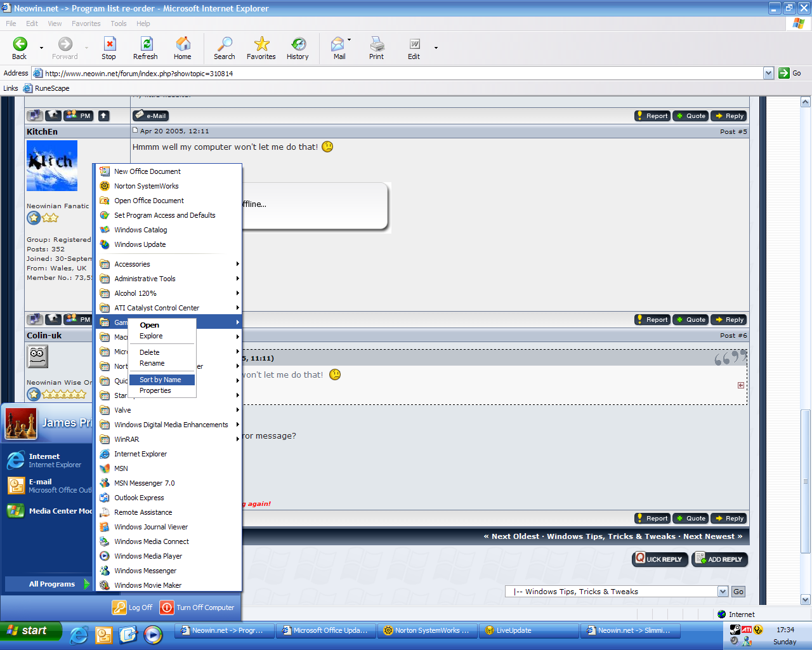812x650 pixels.
Task: Click KitchEn's avatar image
Action: click(x=52, y=166)
